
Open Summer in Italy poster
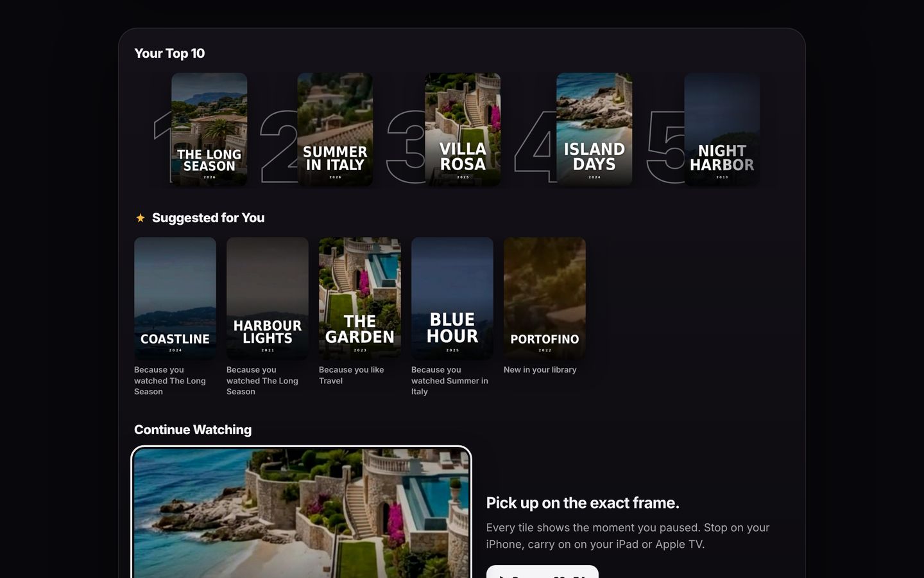pos(335,129)
